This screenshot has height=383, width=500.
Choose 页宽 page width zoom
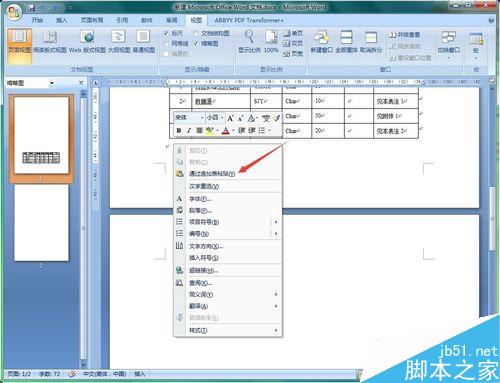[293, 53]
